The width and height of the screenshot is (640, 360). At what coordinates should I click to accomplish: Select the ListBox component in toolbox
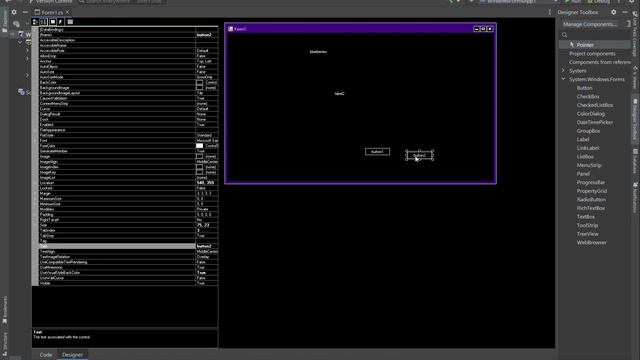pyautogui.click(x=584, y=157)
